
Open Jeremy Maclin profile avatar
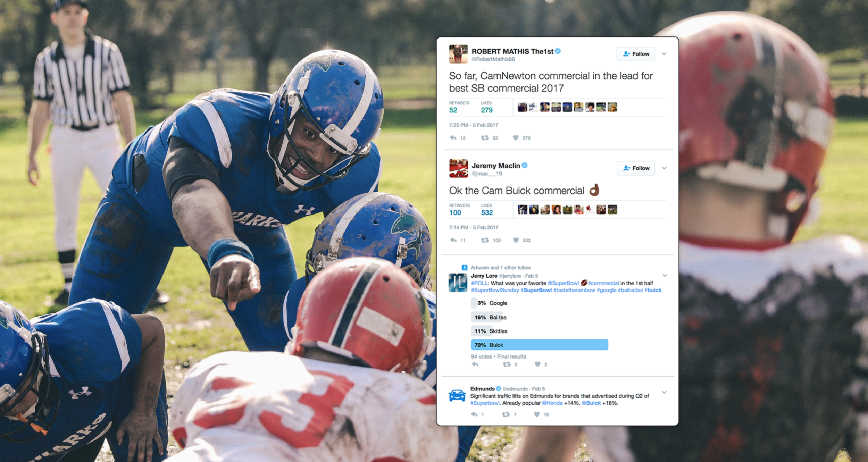point(458,168)
